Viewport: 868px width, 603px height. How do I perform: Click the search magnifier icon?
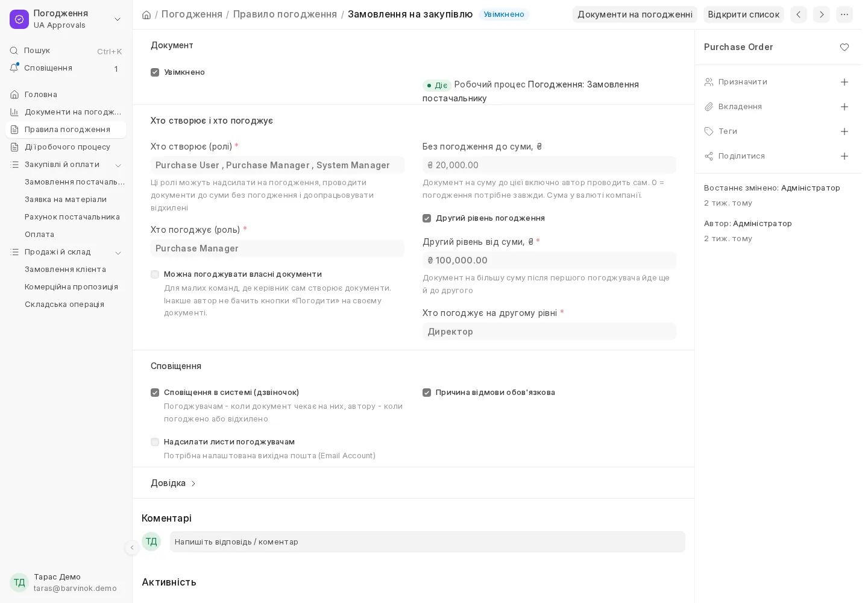pos(14,51)
